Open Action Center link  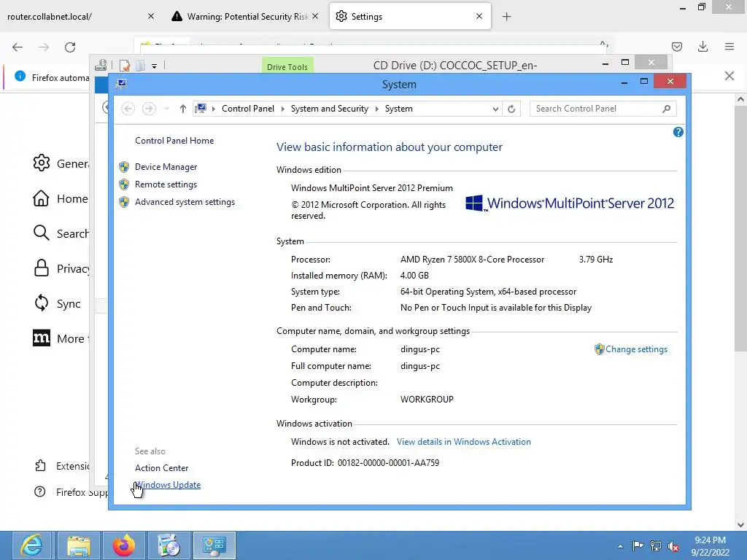pyautogui.click(x=161, y=467)
